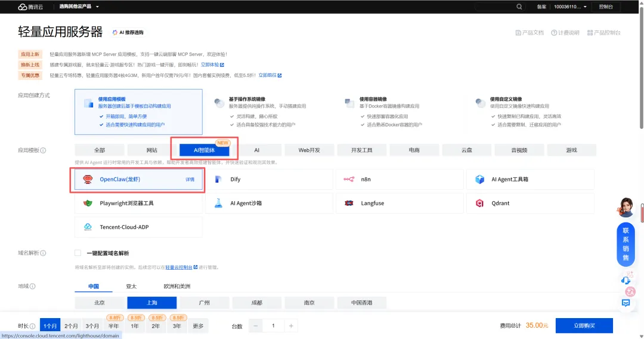Click the Tencent Cloud logo

(x=30, y=7)
